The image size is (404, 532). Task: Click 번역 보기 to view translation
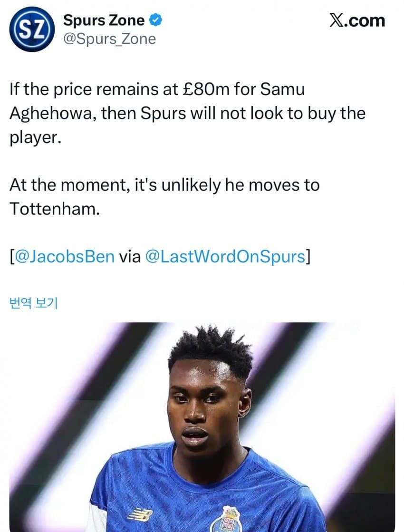(34, 303)
